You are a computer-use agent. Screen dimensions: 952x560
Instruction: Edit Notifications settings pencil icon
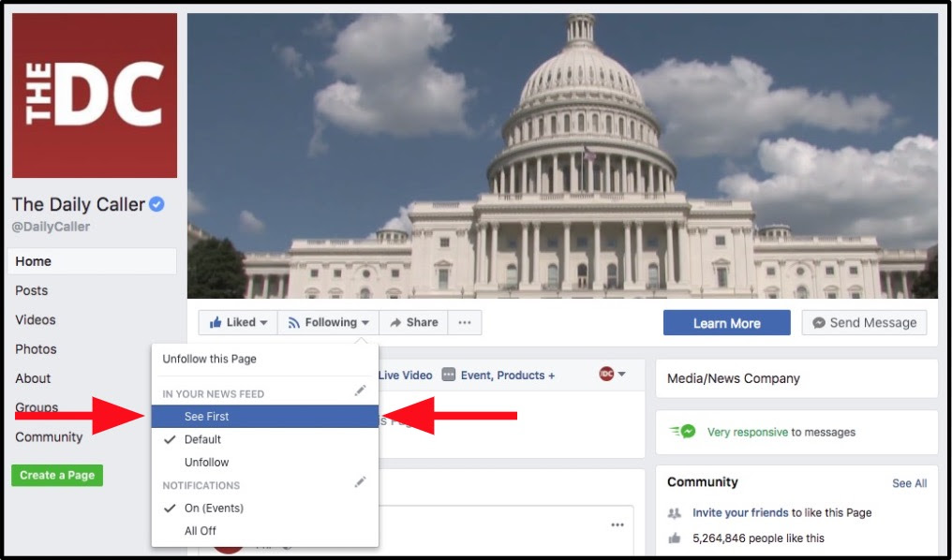[x=361, y=482]
